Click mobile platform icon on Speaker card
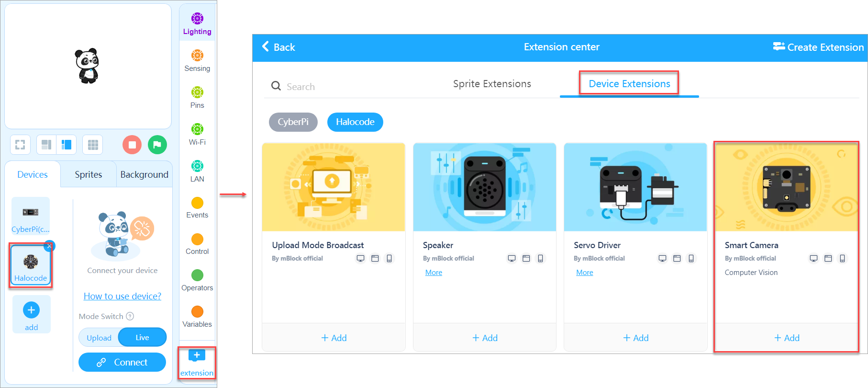Screen dimensions: 868x388 pyautogui.click(x=540, y=259)
